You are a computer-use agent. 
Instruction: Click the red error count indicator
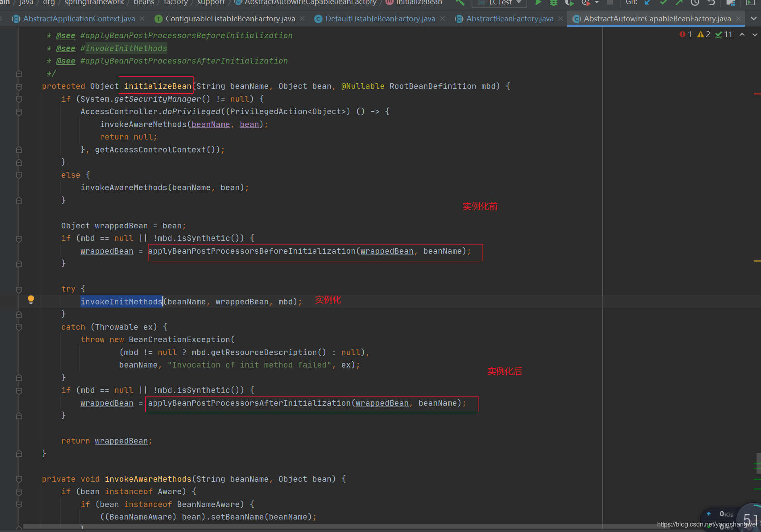685,35
